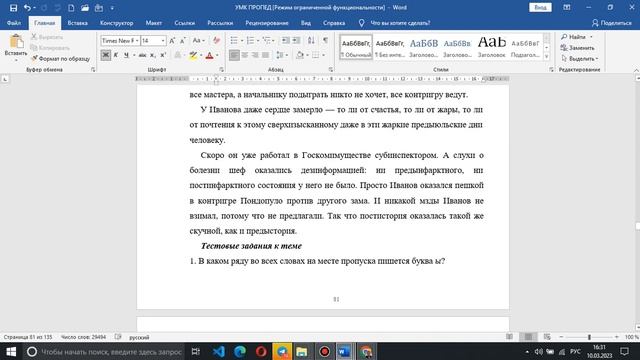This screenshot has width=640, height=360.
Task: Center the text alignment
Action: (x=245, y=55)
